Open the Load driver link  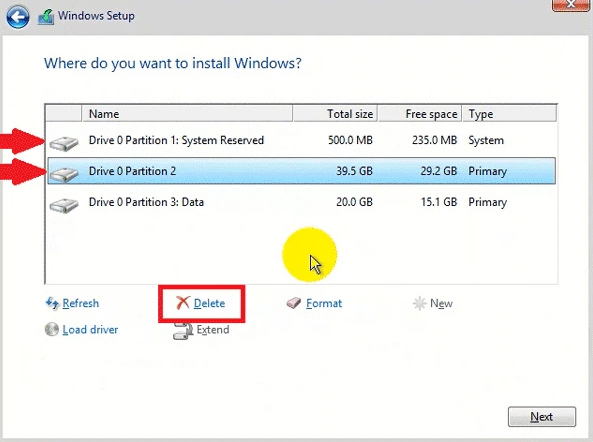click(x=90, y=330)
